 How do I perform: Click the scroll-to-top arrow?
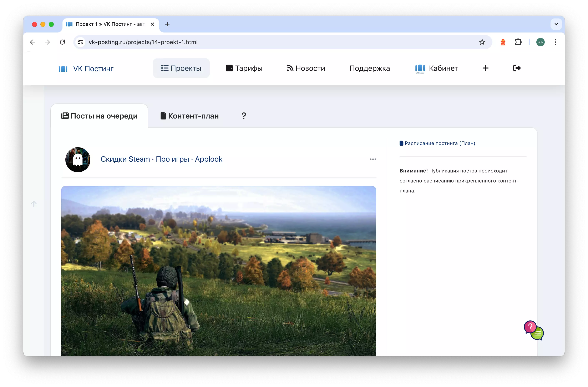point(34,204)
